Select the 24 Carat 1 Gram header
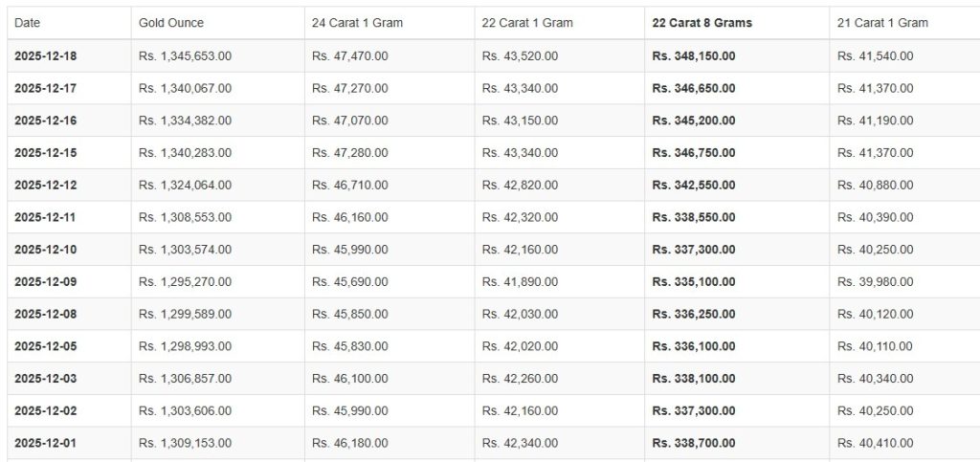This screenshot has width=980, height=462. click(x=357, y=23)
